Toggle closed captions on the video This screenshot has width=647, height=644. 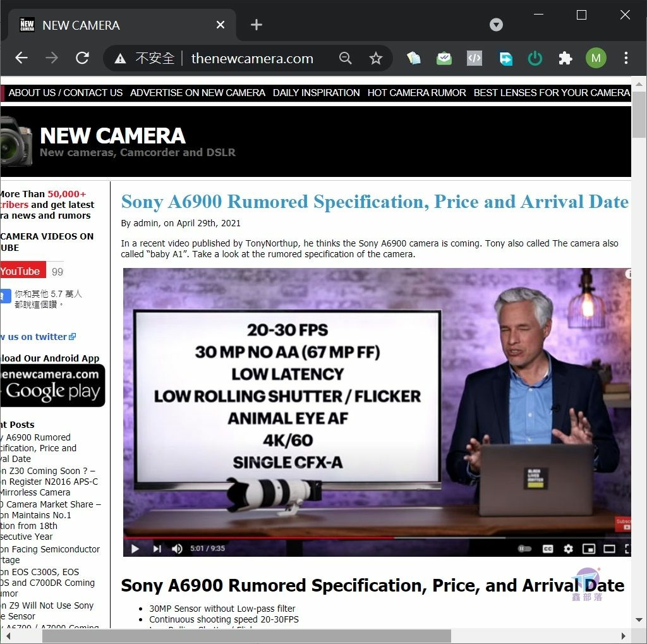point(548,549)
